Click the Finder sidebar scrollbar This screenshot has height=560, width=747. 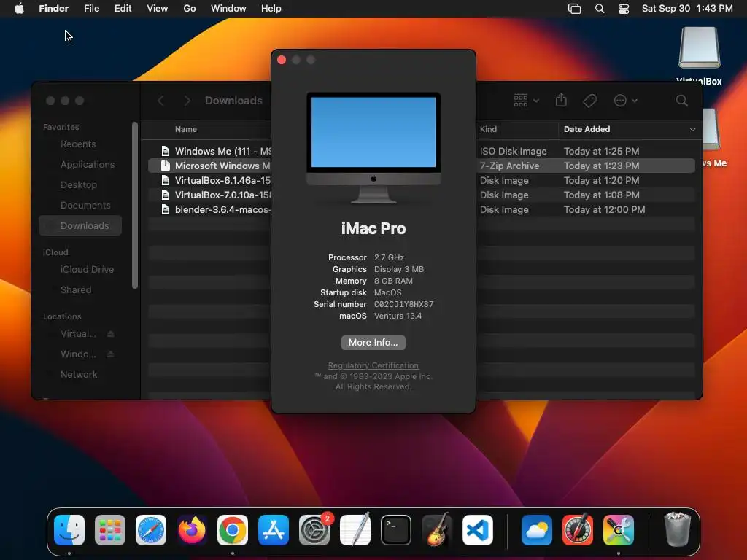[x=135, y=205]
